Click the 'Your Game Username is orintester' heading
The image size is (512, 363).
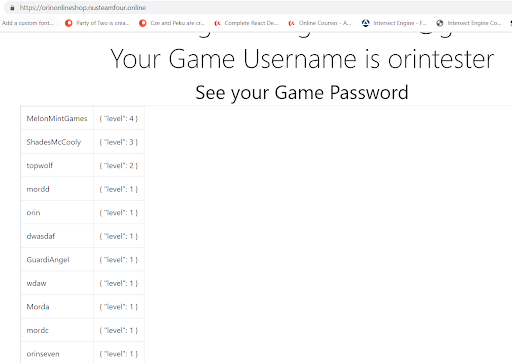point(302,59)
